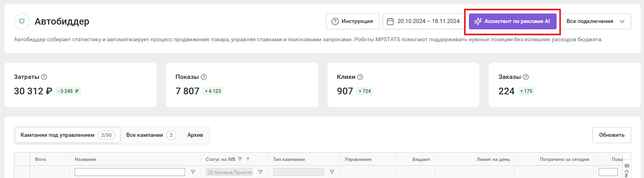Open filter options for Название column

coord(193,172)
